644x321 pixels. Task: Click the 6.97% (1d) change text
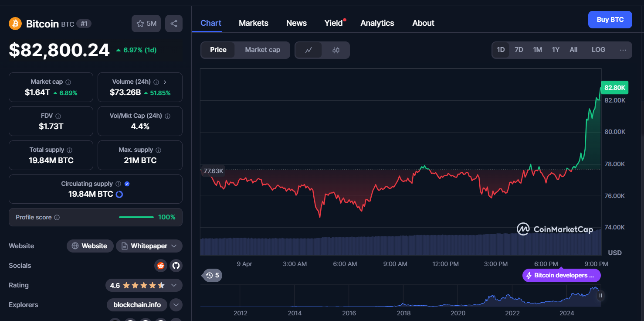click(140, 50)
